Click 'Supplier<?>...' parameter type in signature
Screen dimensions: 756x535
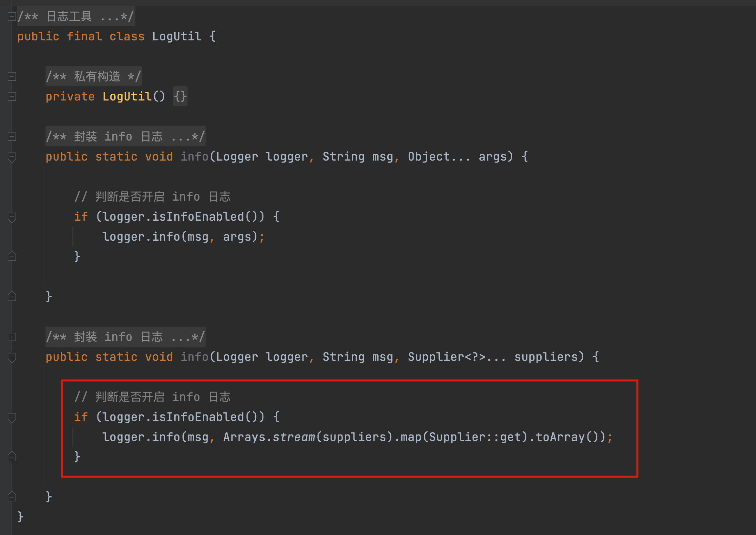(x=457, y=357)
